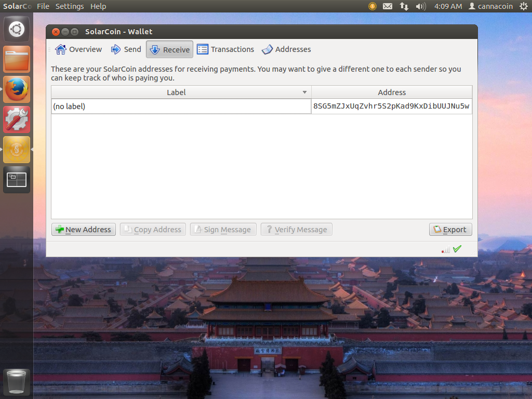Click the SolarCoin sun tray icon
Screen dimensions: 532x399
[373, 6]
